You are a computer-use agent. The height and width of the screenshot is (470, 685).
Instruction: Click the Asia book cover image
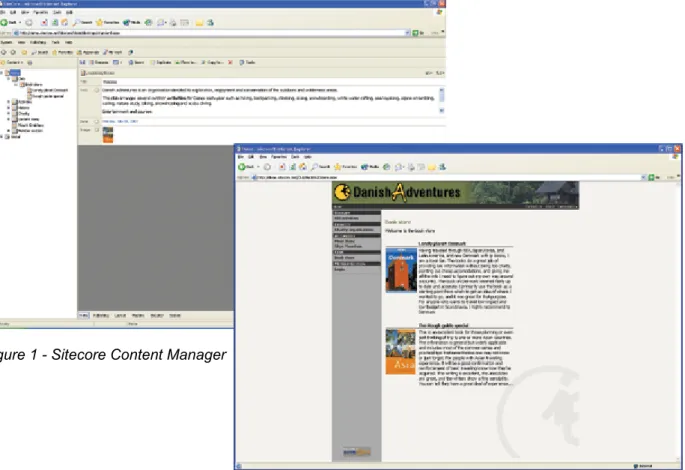coord(401,352)
